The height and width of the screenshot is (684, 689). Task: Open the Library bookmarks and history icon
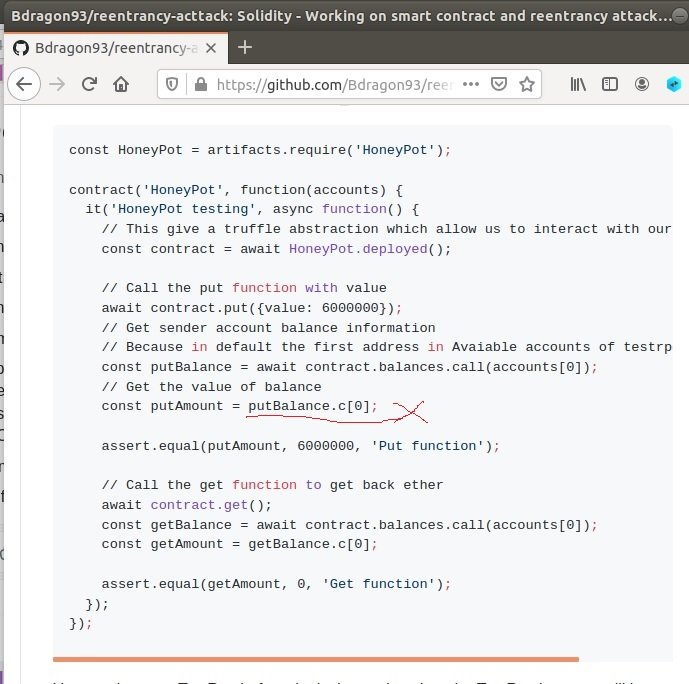[x=578, y=85]
